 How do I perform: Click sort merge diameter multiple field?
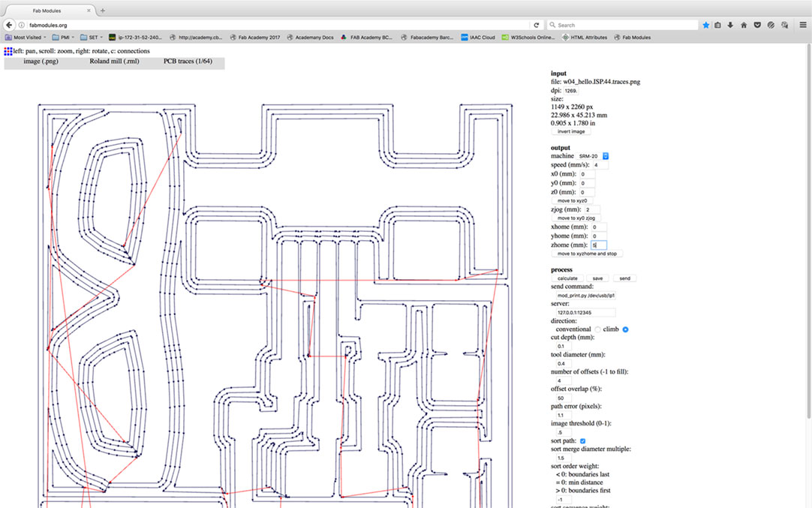pyautogui.click(x=564, y=458)
